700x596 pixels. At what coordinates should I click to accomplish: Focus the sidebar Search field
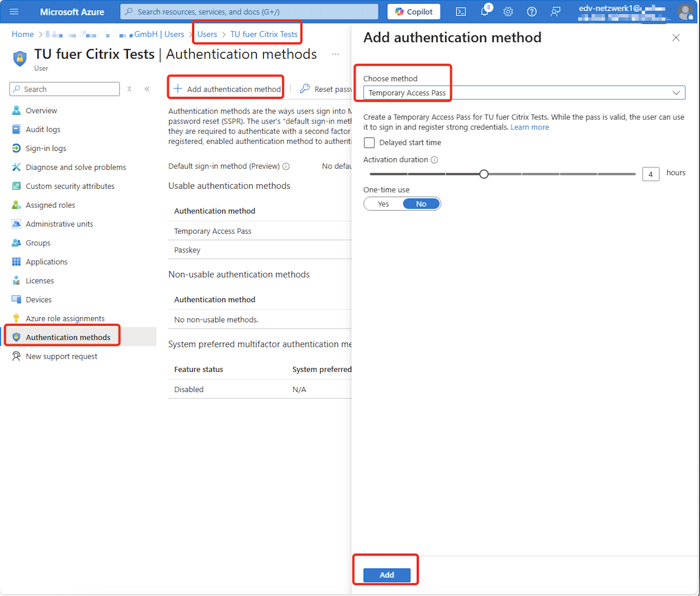(65, 89)
